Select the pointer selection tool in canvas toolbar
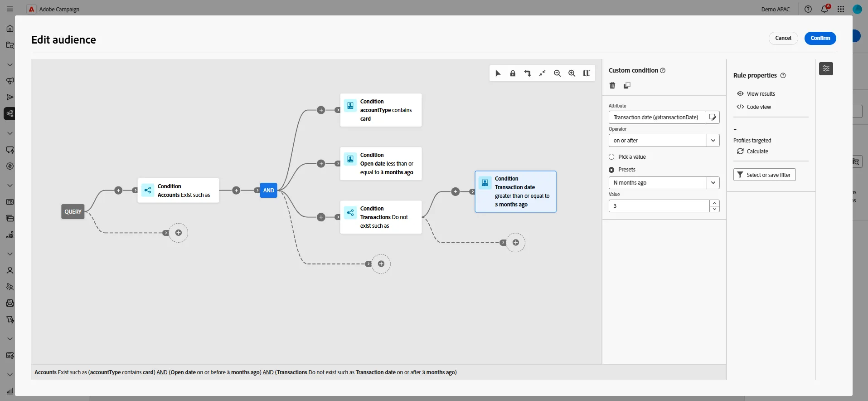This screenshot has width=868, height=401. [498, 73]
